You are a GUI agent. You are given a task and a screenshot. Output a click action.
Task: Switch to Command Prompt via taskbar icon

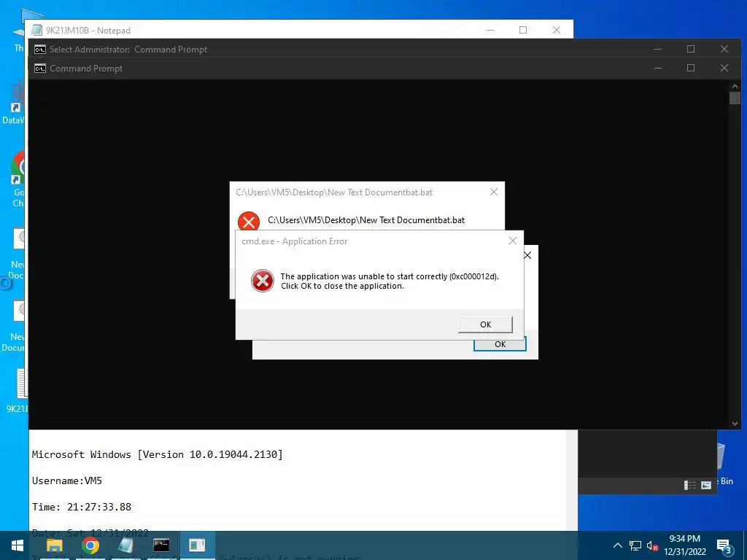coord(161,545)
